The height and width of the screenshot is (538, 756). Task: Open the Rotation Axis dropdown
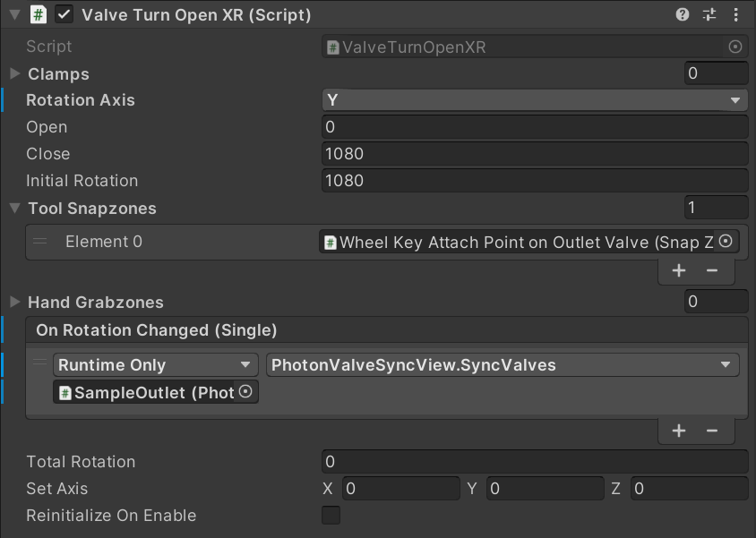(534, 100)
